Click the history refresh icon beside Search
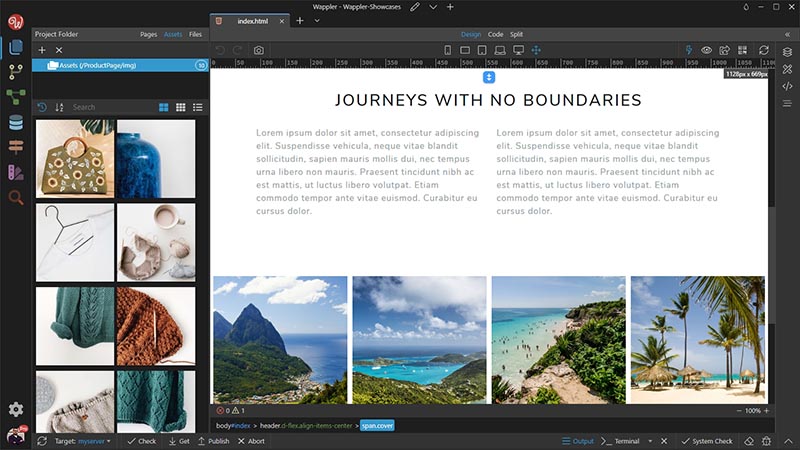 coord(42,107)
